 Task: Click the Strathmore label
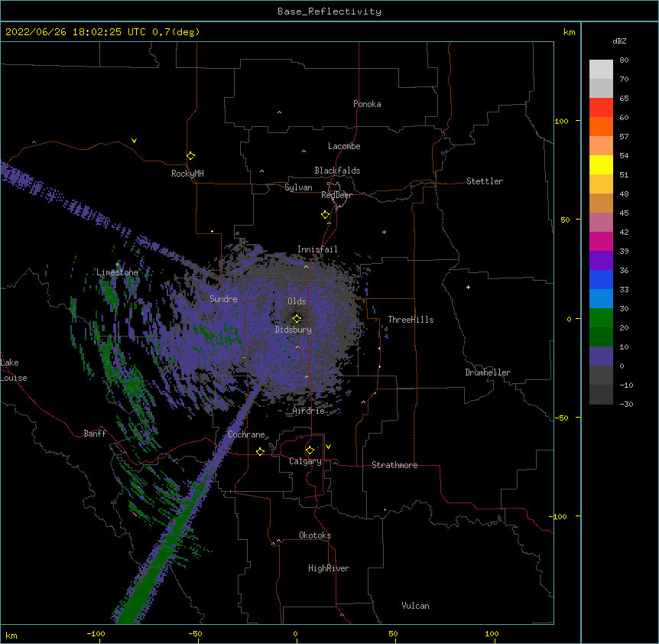pyautogui.click(x=394, y=465)
